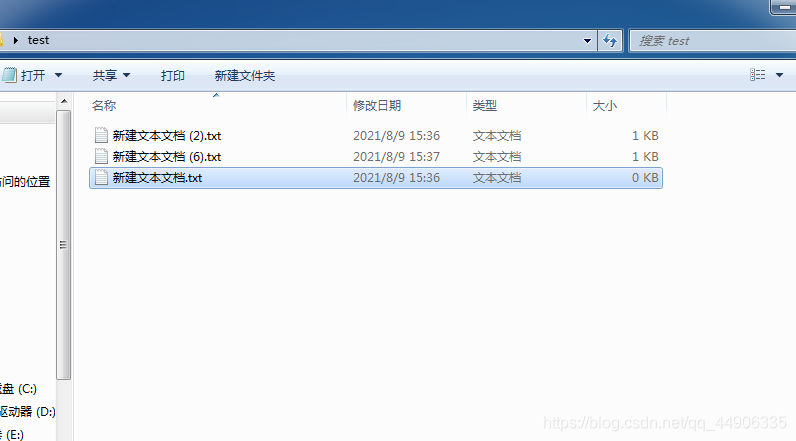Click the 2021/8/9 15:37 date cell
This screenshot has width=796, height=441.
pos(396,157)
